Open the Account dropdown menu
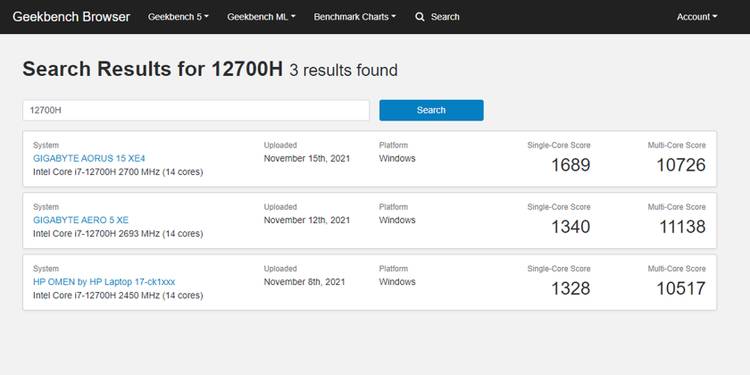The height and width of the screenshot is (375, 750). (697, 17)
